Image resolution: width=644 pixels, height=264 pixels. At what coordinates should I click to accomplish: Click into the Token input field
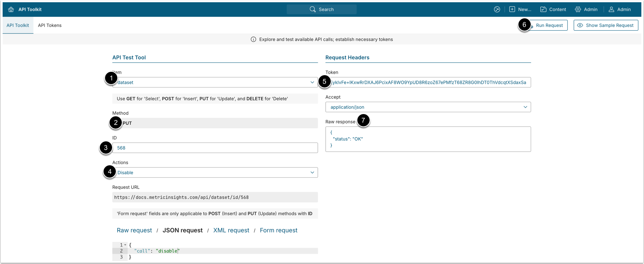428,82
